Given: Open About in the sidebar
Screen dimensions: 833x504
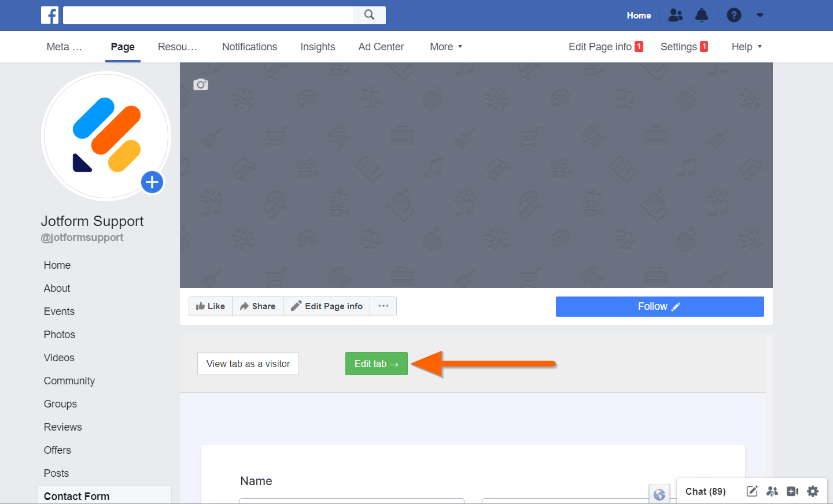Looking at the screenshot, I should [x=57, y=288].
